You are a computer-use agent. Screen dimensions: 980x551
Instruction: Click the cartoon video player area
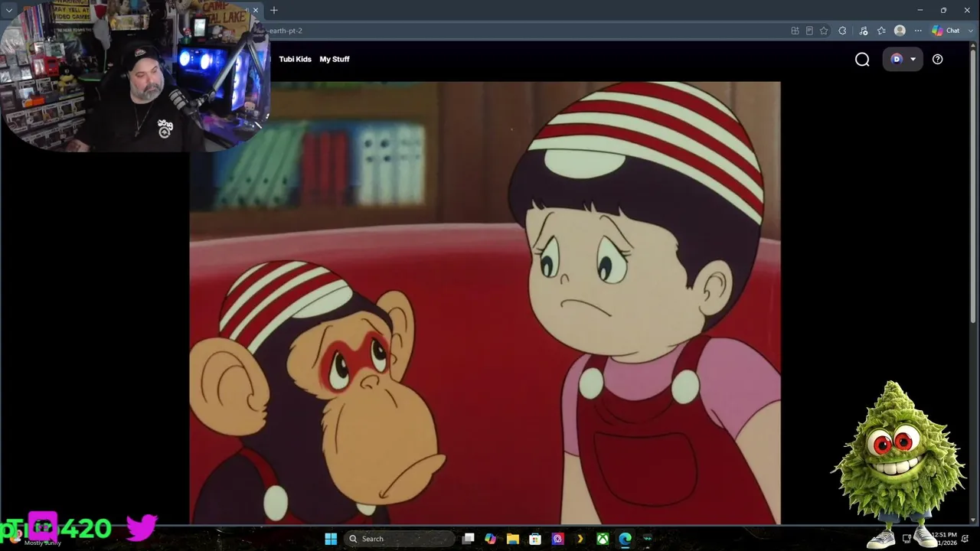click(x=485, y=303)
